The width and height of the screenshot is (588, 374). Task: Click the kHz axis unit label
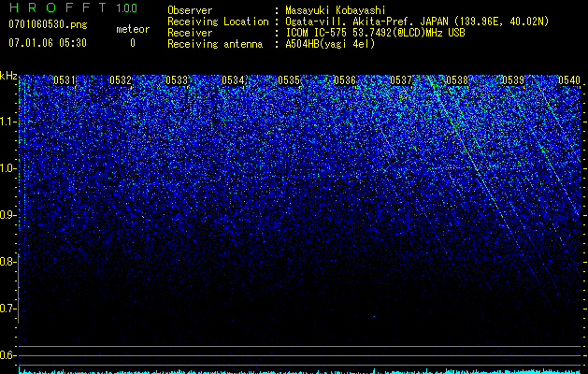pyautogui.click(x=8, y=76)
